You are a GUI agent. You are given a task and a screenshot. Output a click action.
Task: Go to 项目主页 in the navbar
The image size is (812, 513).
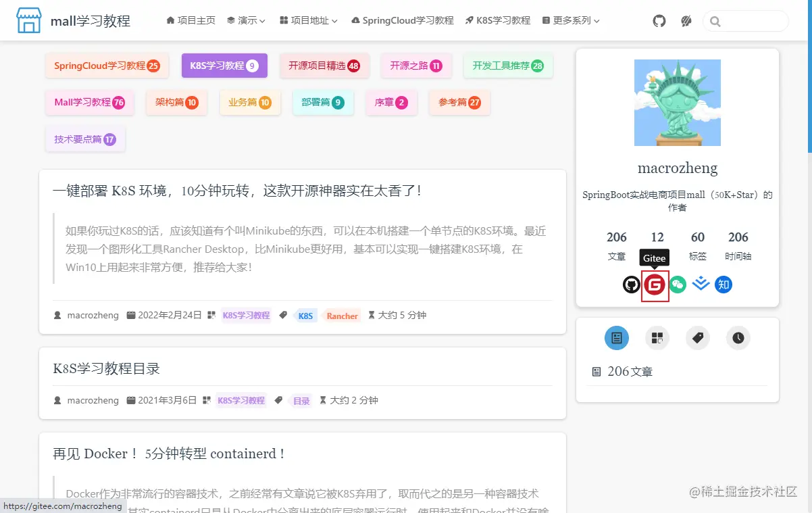click(191, 21)
